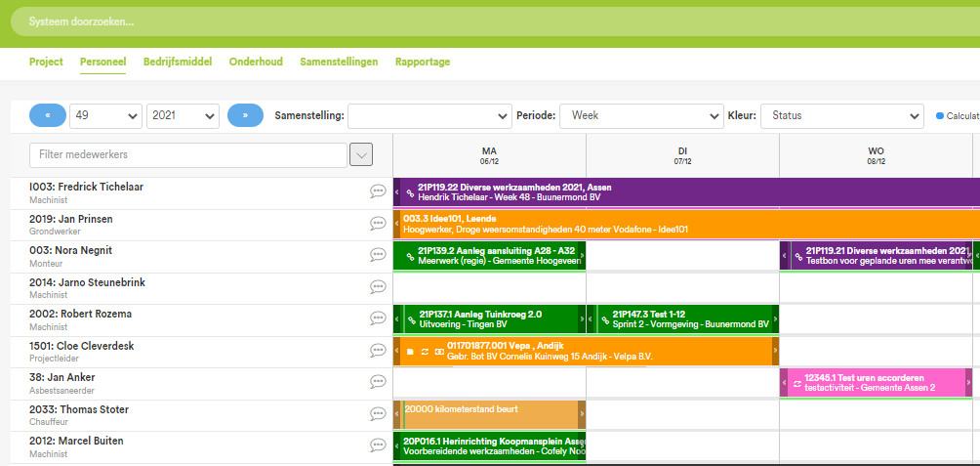This screenshot has width=980, height=466.
Task: Open comment bubble for Robert Rozema
Action: pos(378,318)
